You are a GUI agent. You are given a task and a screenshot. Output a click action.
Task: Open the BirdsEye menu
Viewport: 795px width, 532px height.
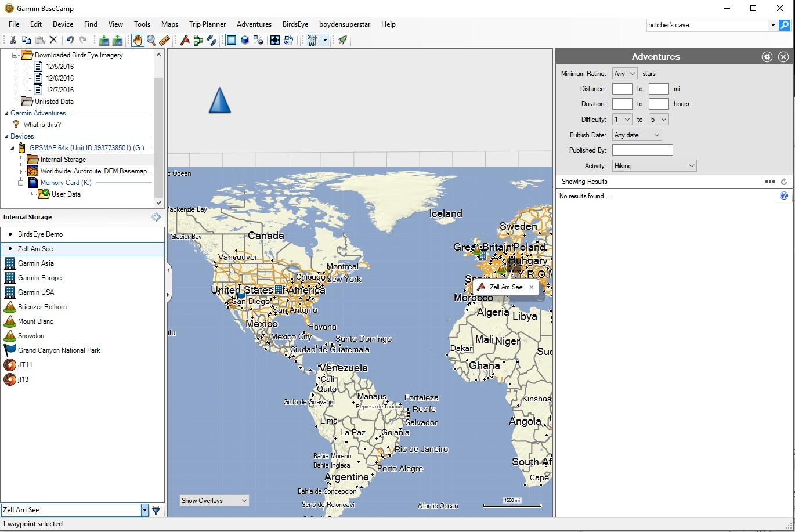click(295, 24)
